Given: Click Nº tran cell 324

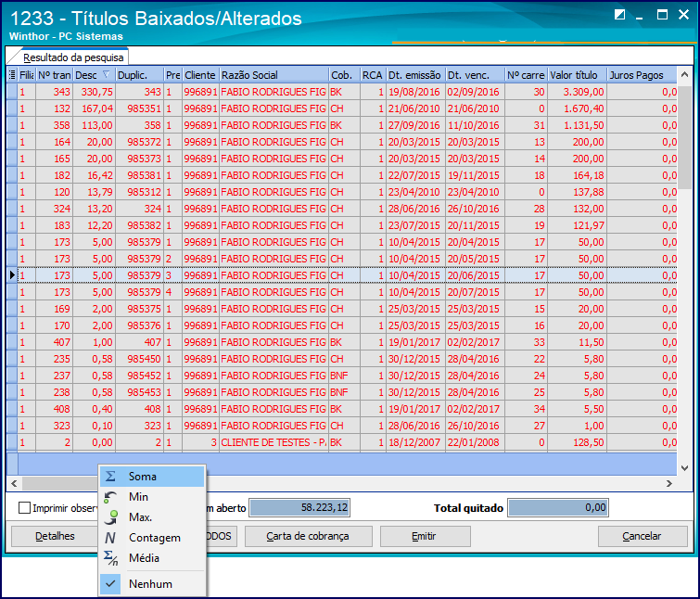Looking at the screenshot, I should (54, 209).
